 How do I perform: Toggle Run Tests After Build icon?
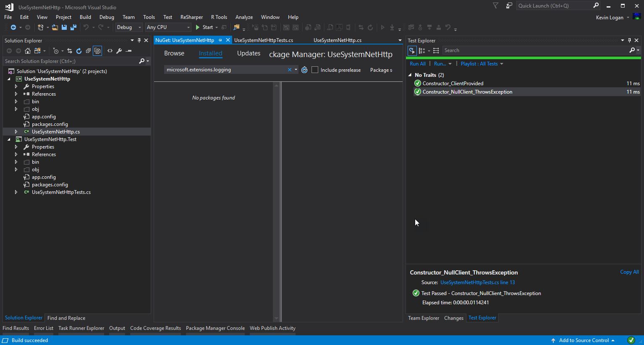pyautogui.click(x=412, y=50)
